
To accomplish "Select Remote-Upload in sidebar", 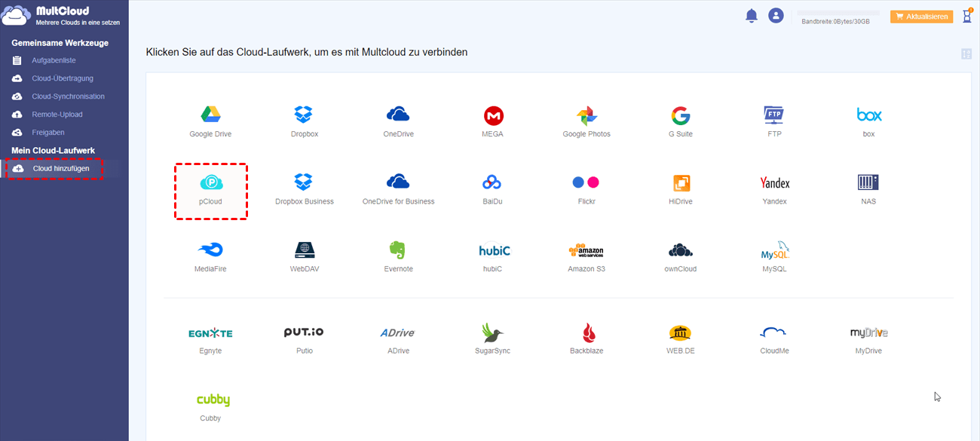I will pyautogui.click(x=57, y=115).
